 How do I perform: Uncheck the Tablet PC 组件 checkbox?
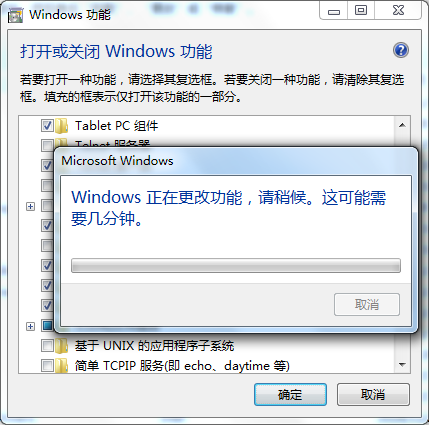[x=47, y=126]
